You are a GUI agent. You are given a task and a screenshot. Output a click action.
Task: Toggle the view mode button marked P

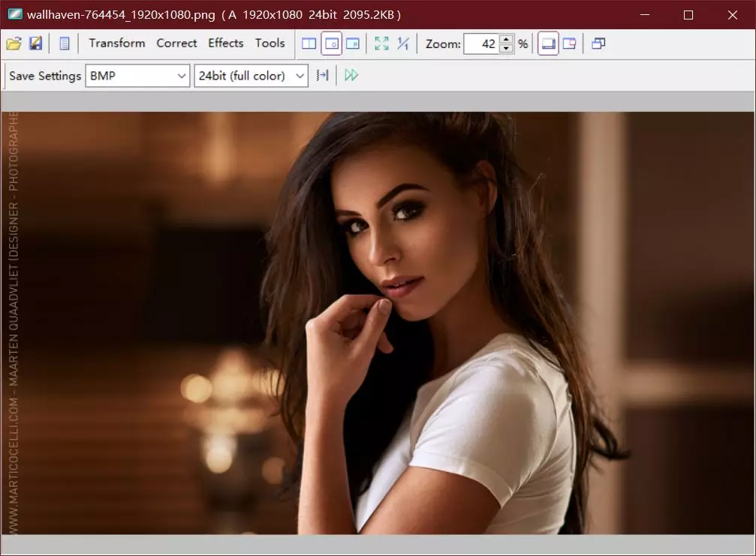353,44
